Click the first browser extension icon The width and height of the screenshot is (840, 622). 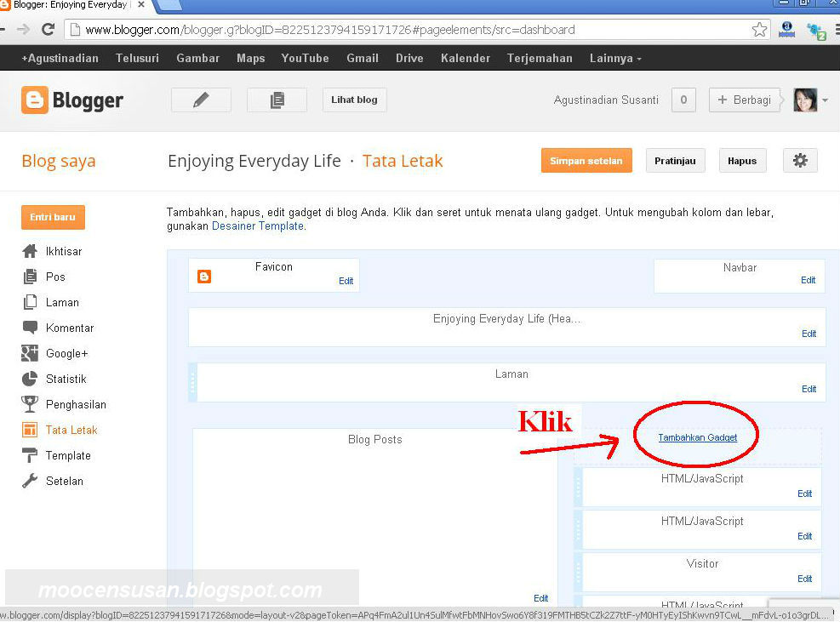[x=787, y=30]
